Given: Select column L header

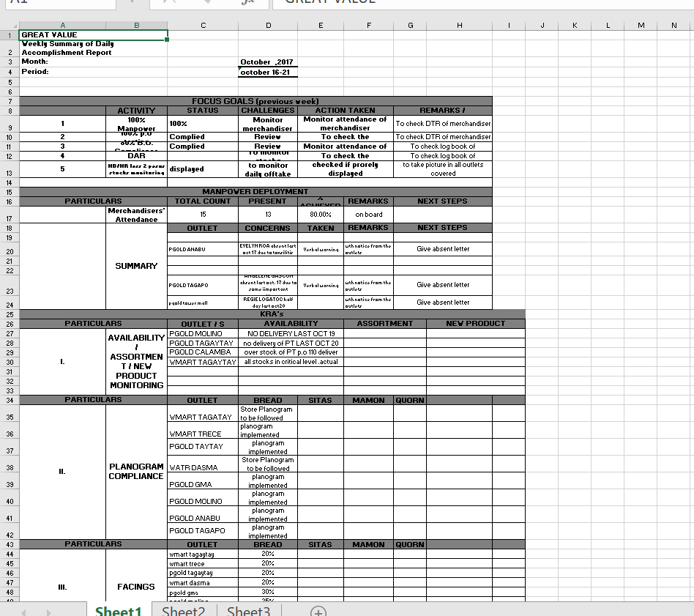Looking at the screenshot, I should tap(608, 26).
